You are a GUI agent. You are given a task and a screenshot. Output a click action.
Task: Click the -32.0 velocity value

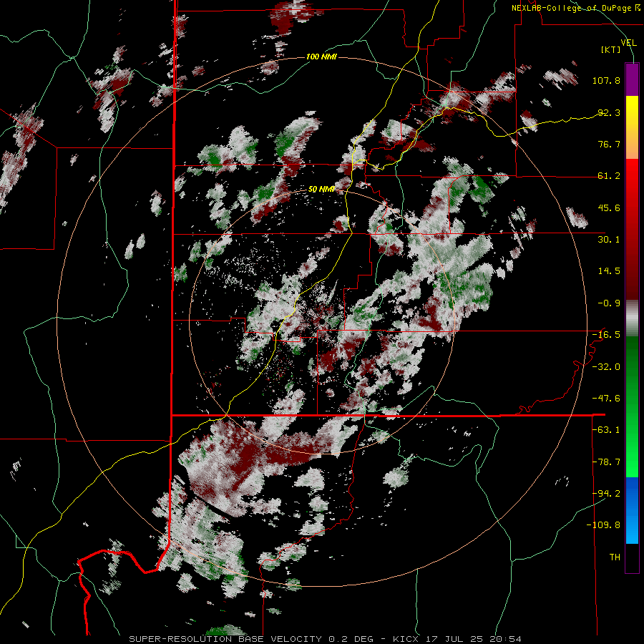(606, 367)
